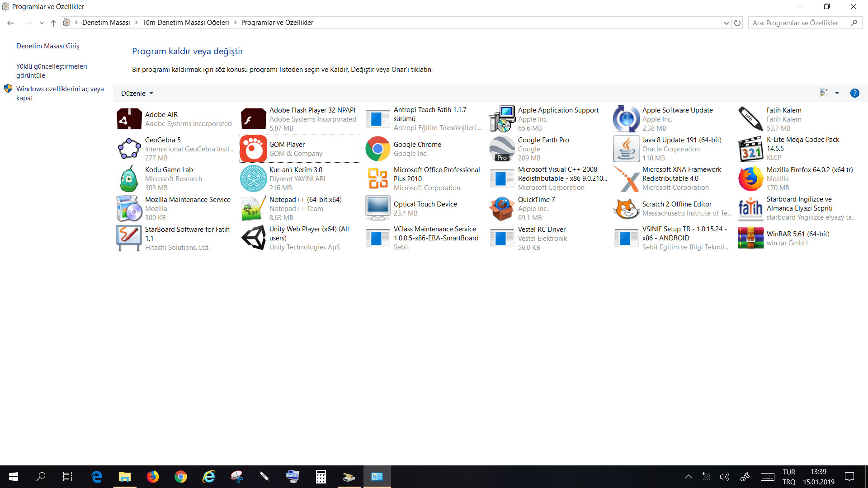Expand the chevron after Denetim Masası breadcrumb
The width and height of the screenshot is (868, 488).
pos(136,23)
